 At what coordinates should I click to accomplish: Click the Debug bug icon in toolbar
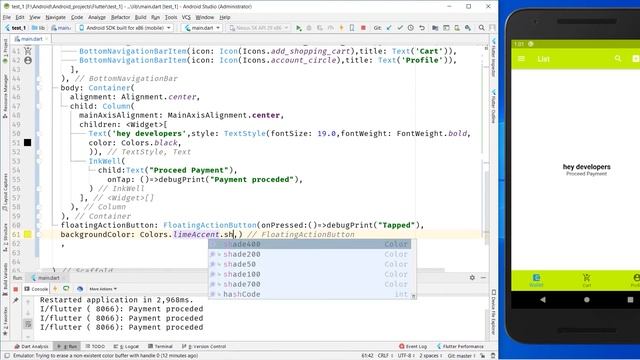[309, 28]
